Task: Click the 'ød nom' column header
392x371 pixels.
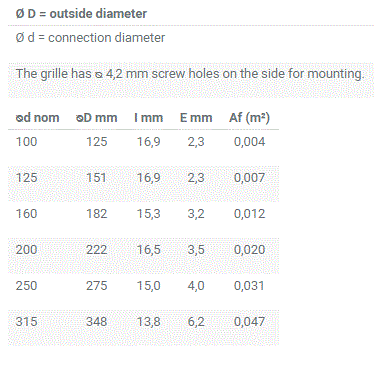Action: pos(37,117)
